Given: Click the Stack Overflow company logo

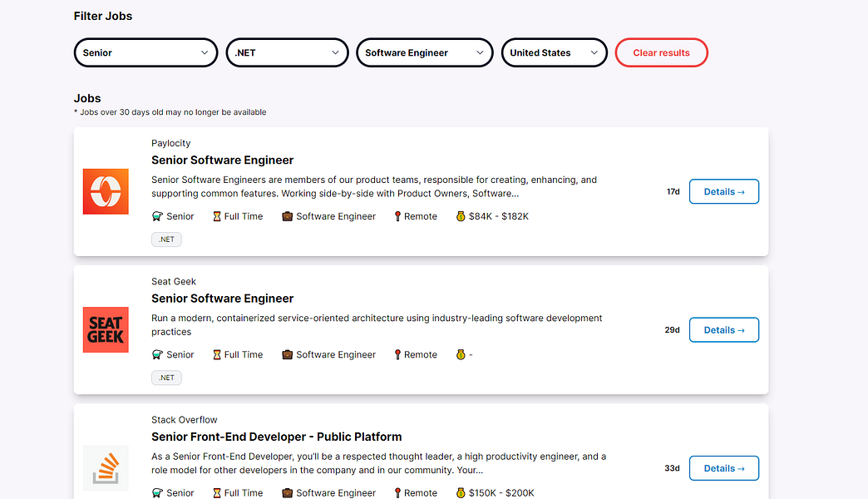Looking at the screenshot, I should tap(106, 468).
